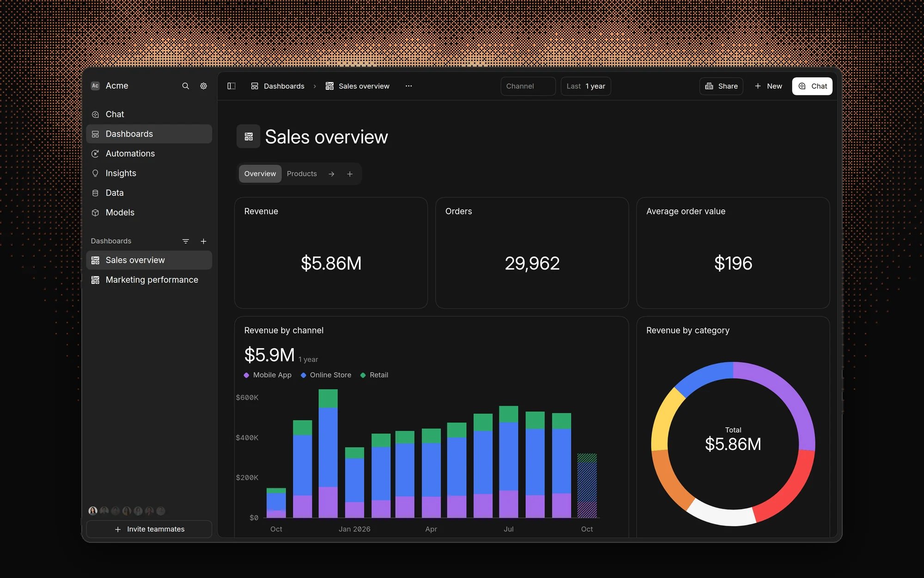Select Sales overview in dashboards list

pos(149,260)
